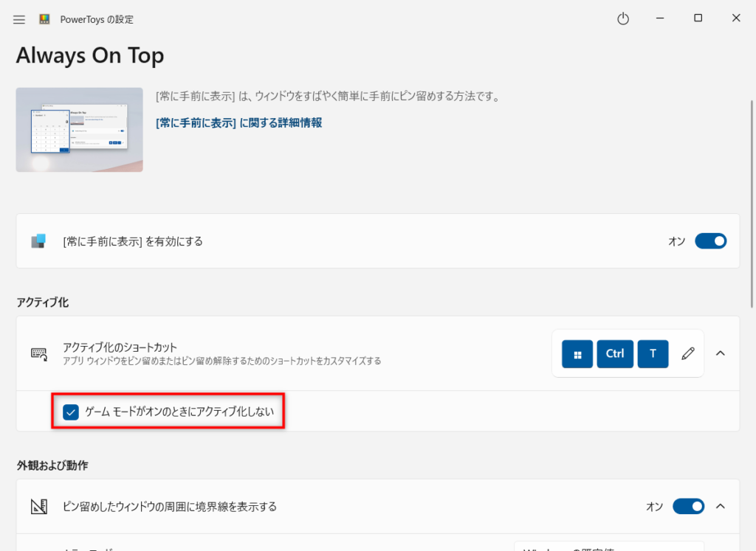Click the T key shortcut button

tap(653, 354)
